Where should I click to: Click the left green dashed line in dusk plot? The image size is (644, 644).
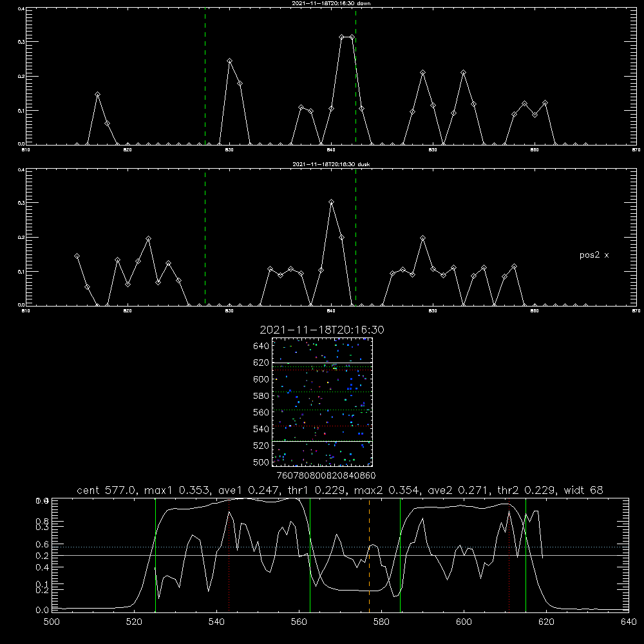pyautogui.click(x=205, y=237)
